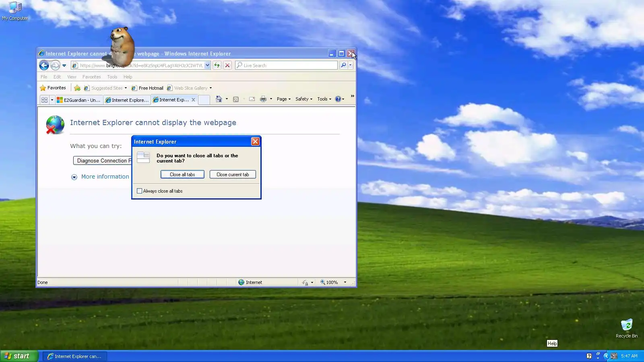Open the Edit menu
This screenshot has height=362, width=644.
[57, 77]
